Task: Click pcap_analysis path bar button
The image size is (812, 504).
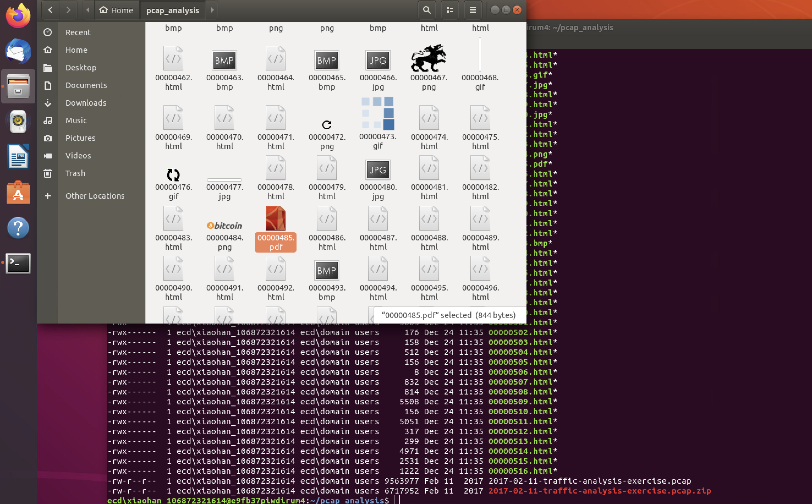Action: [x=172, y=10]
